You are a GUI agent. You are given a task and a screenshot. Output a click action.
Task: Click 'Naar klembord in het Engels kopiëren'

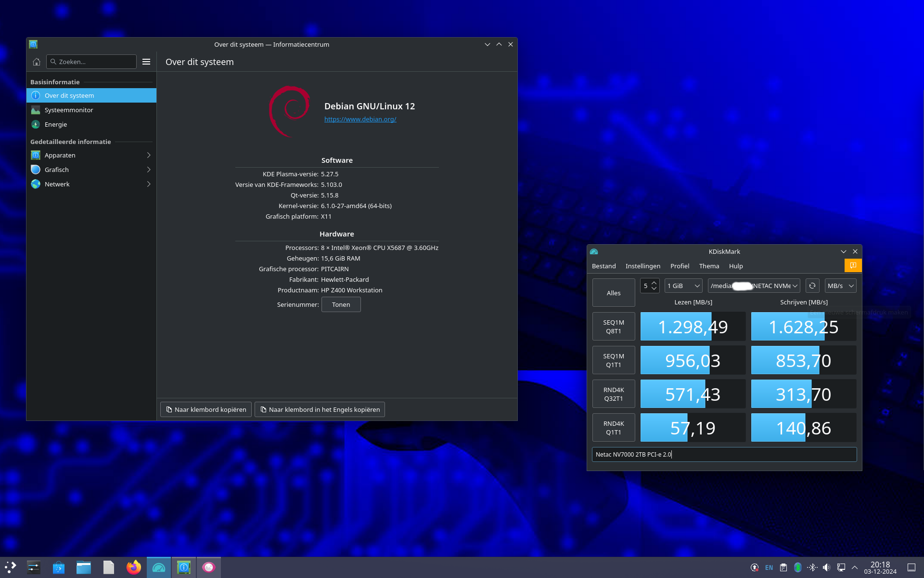(320, 409)
